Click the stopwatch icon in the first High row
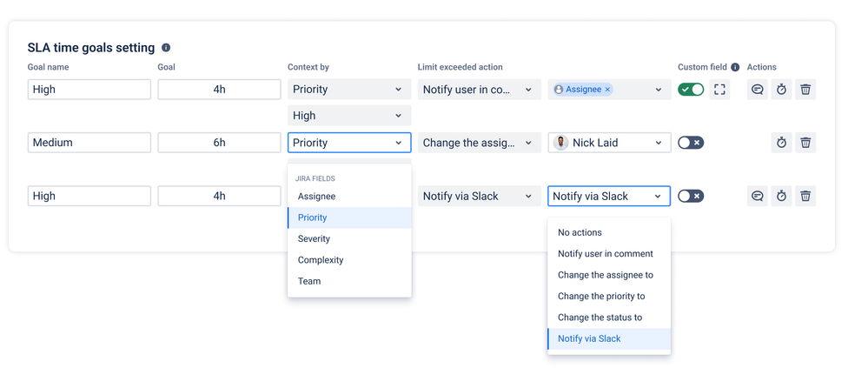The width and height of the screenshot is (868, 368). [x=782, y=90]
